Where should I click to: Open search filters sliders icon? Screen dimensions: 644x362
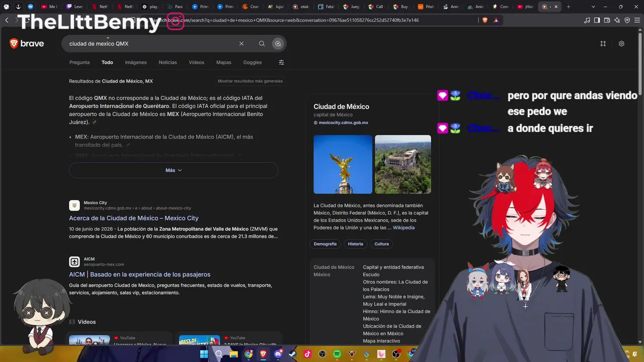281,62
